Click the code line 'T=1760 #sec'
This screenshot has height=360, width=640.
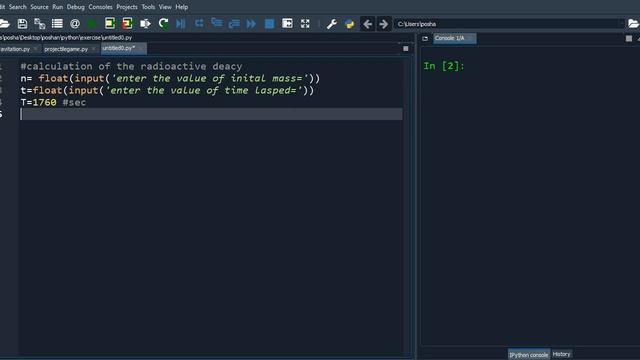(x=53, y=102)
